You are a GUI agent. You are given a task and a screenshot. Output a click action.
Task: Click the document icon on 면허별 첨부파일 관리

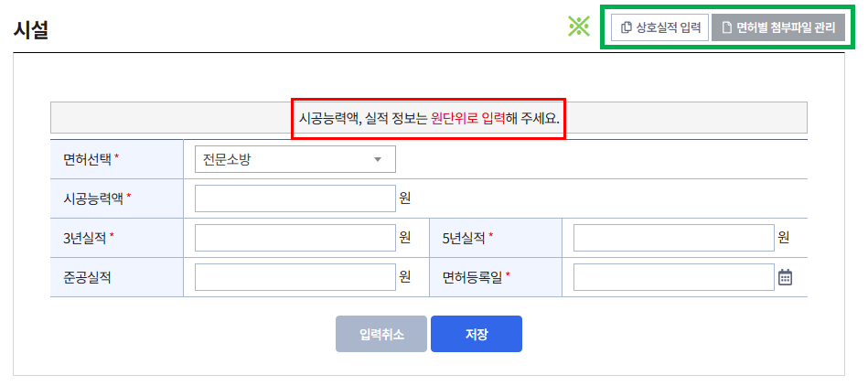pos(727,27)
